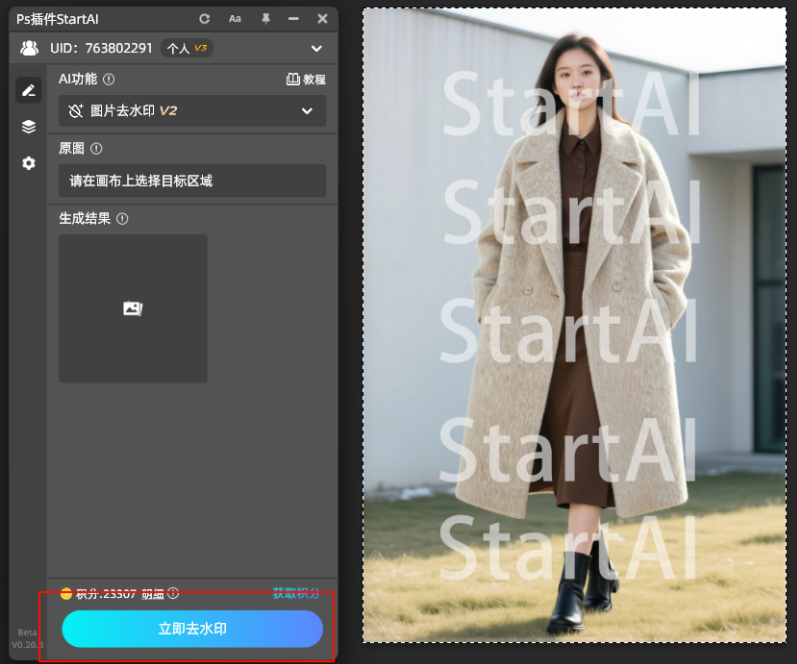Image resolution: width=797 pixels, height=664 pixels.
Task: Click the info icon beside 生成结果
Action: click(122, 218)
